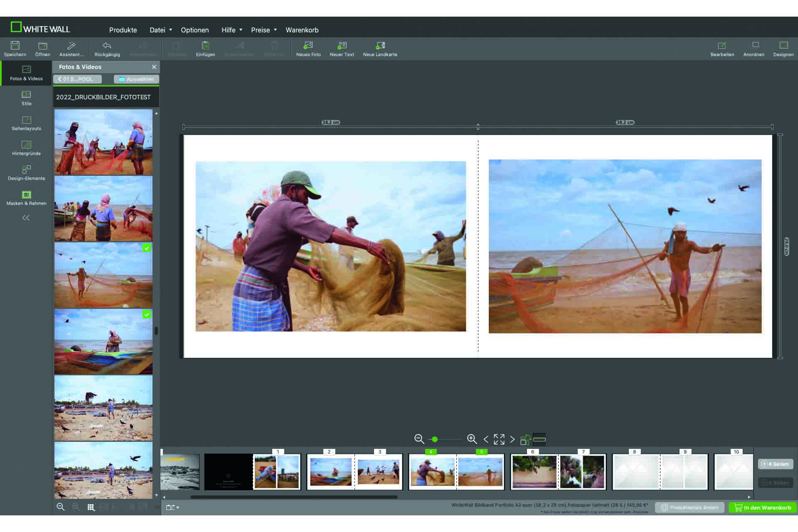Screen dimensions: 798x532
Task: Click the WhiteWall logo
Action: tap(40, 28)
